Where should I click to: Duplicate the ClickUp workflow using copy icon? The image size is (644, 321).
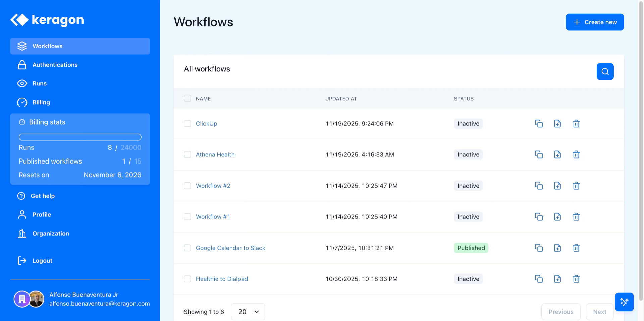coord(539,124)
